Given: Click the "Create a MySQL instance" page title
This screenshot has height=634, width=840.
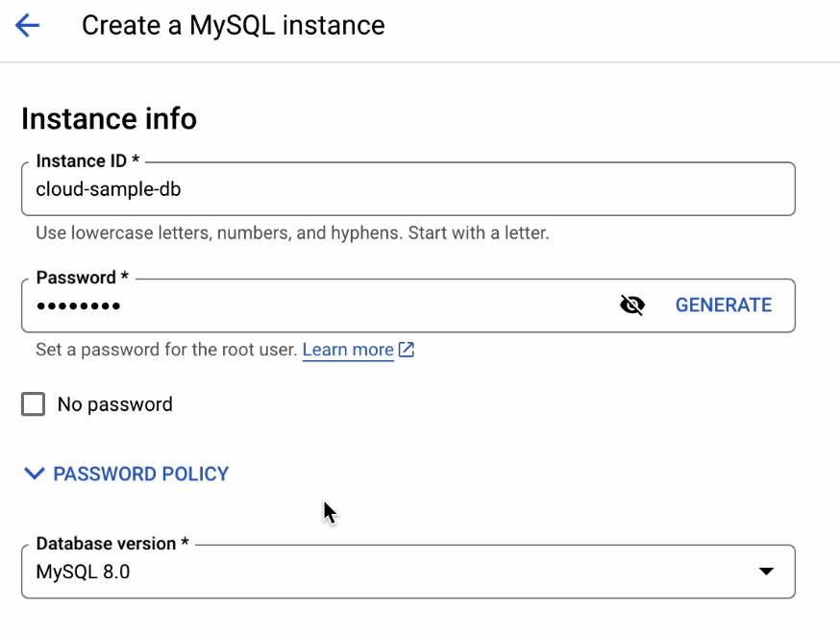Looking at the screenshot, I should pyautogui.click(x=233, y=26).
